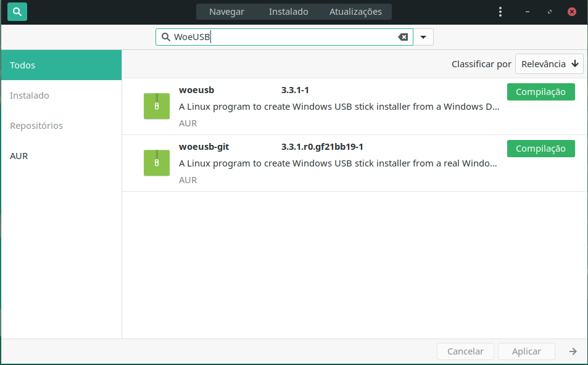Close the package manager window
The image size is (588, 365).
tap(571, 12)
